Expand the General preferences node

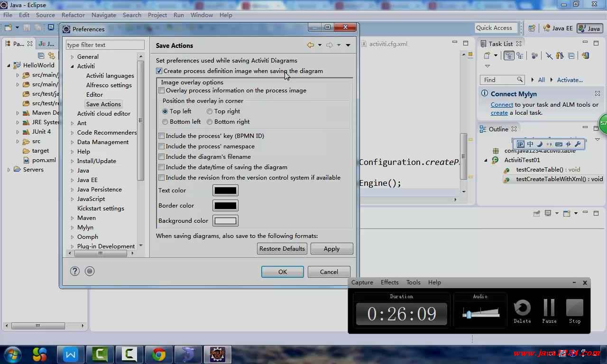73,57
